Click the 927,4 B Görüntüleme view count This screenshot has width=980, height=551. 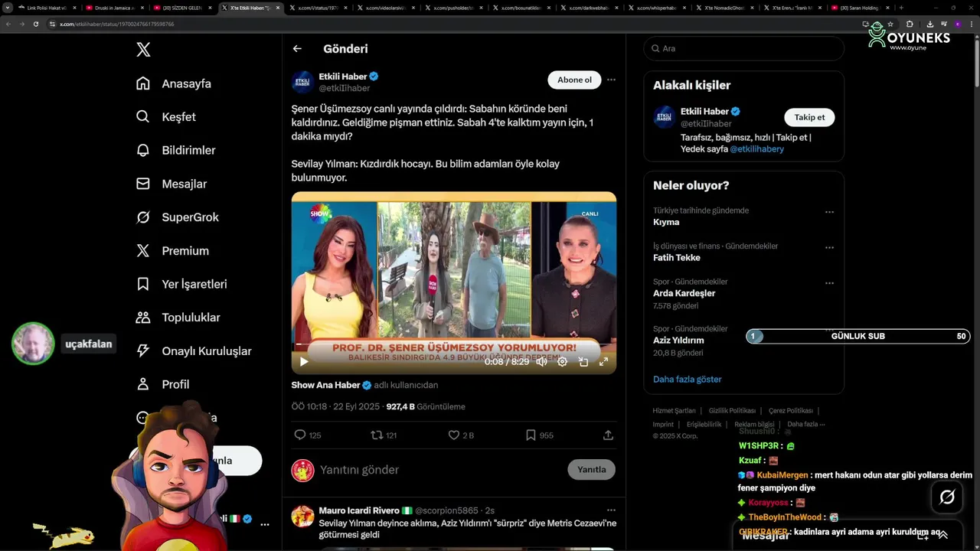coord(426,406)
